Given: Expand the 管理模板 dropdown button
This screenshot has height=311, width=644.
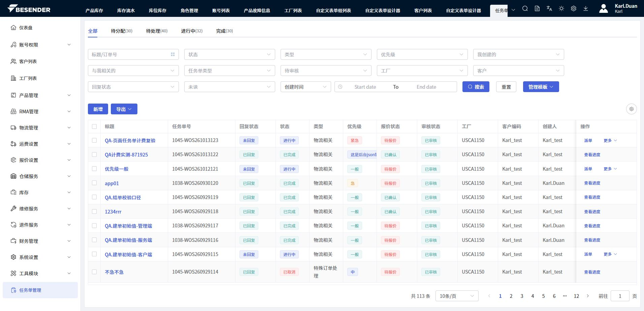Looking at the screenshot, I should (x=541, y=87).
